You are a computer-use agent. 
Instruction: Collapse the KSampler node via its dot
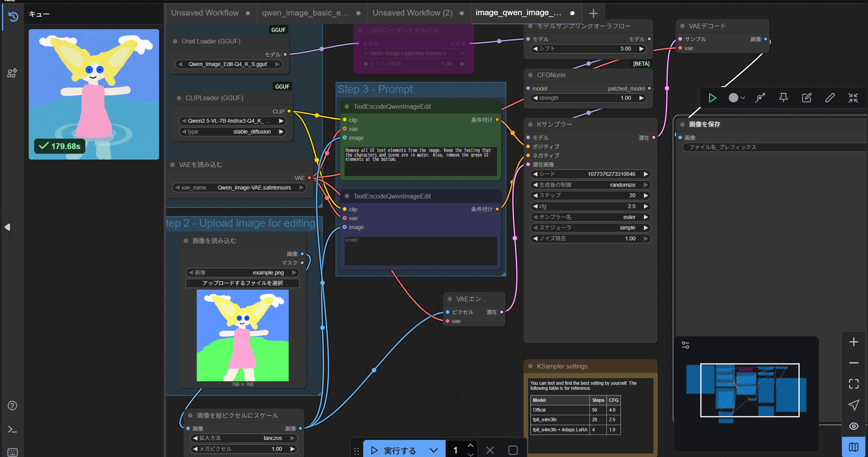point(530,124)
